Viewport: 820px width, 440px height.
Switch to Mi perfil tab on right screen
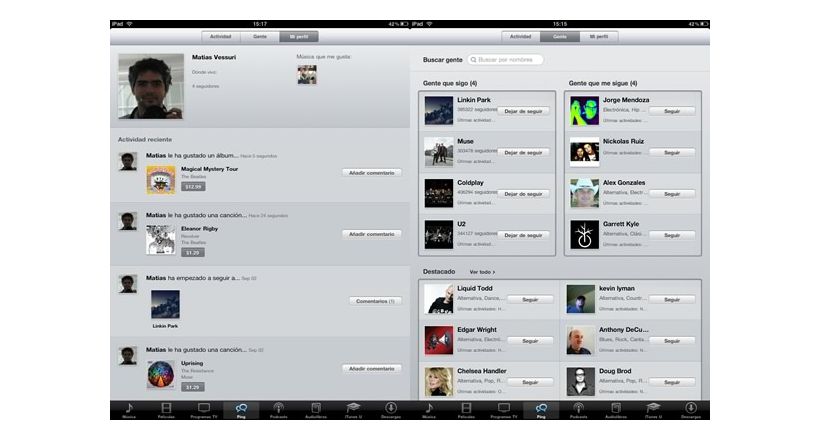[599, 37]
